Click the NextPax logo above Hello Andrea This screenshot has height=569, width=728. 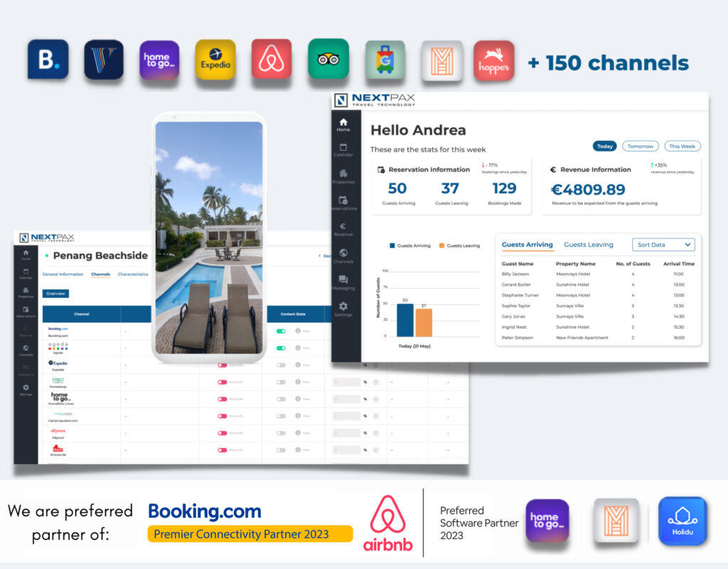click(x=375, y=100)
